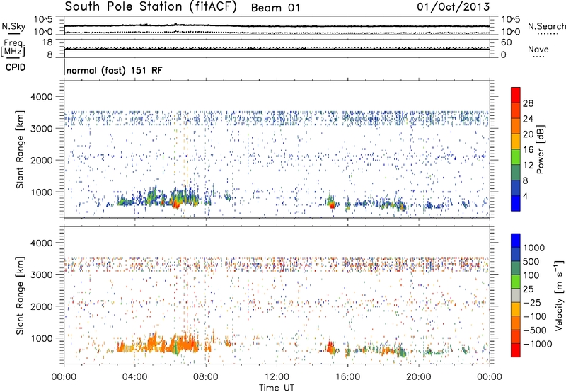This screenshot has height=392, width=566.
Task: Click the N.Sky axis label
Action: pyautogui.click(x=13, y=27)
